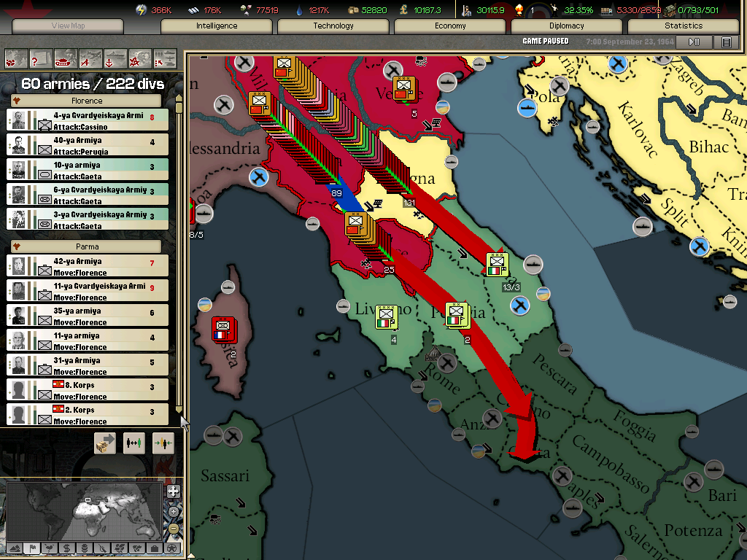747x560 pixels.
Task: Collapse the Parma province group header
Action: (x=87, y=246)
